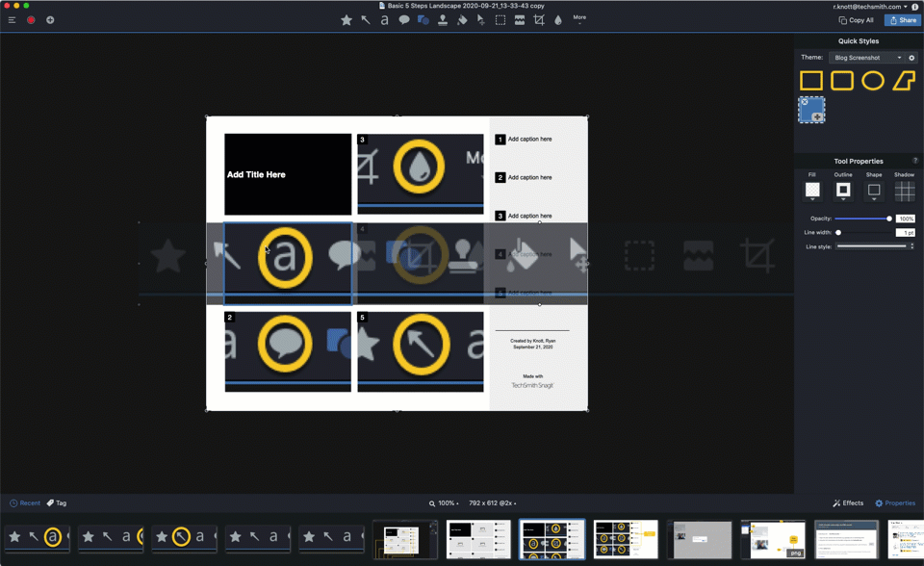Click the red Capture record button
Screen dimensions: 924x566
click(x=31, y=20)
